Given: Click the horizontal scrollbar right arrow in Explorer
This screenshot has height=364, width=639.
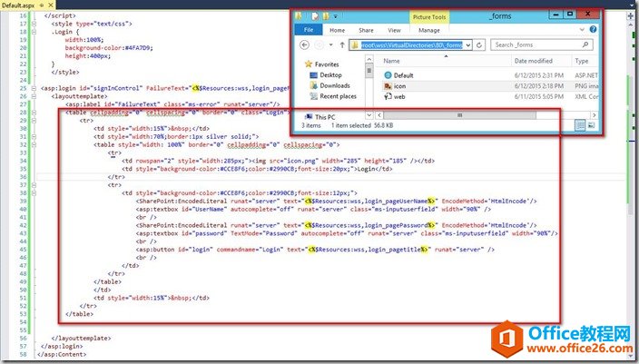Looking at the screenshot, I should point(595,115).
